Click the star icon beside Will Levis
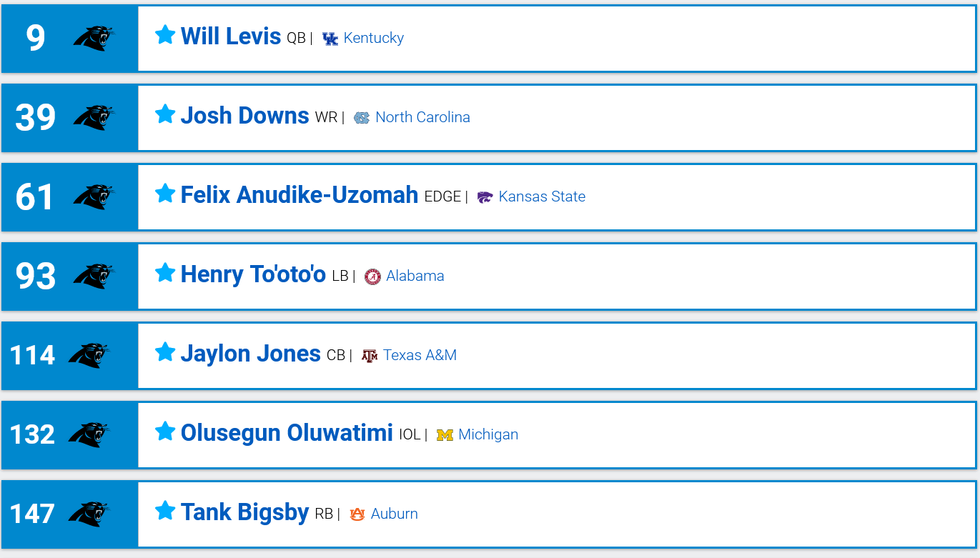This screenshot has height=558, width=980. (x=165, y=34)
